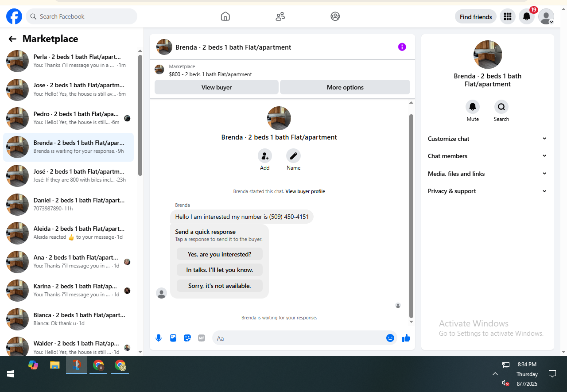
Task: Add people to the Brenda chat
Action: coord(265,156)
